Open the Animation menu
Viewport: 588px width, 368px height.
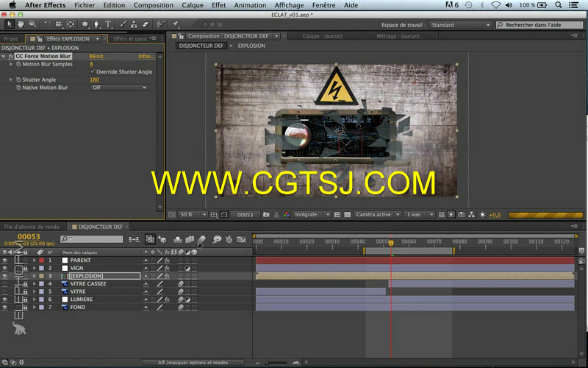tap(250, 5)
